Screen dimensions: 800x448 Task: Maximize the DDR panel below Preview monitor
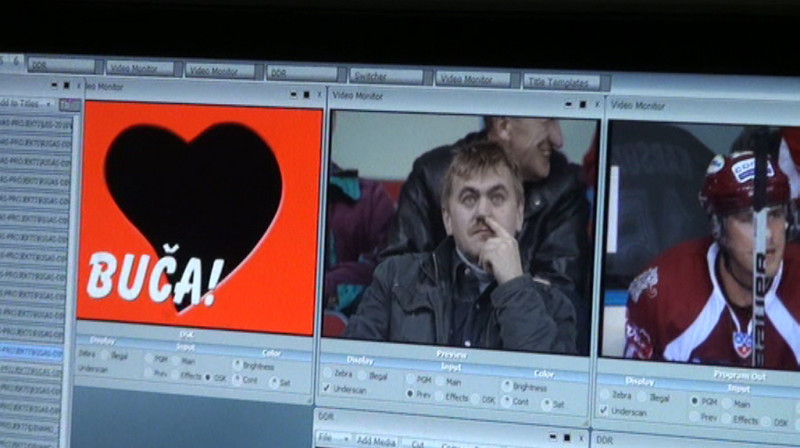click(x=567, y=438)
